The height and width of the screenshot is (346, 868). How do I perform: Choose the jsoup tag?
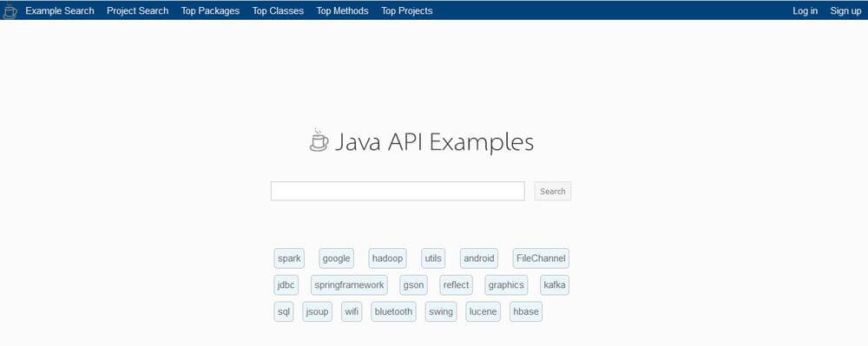coord(317,311)
